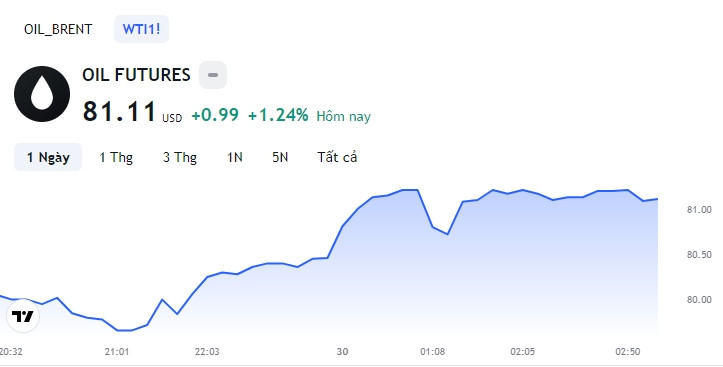Click the +1.24% change figure

278,115
